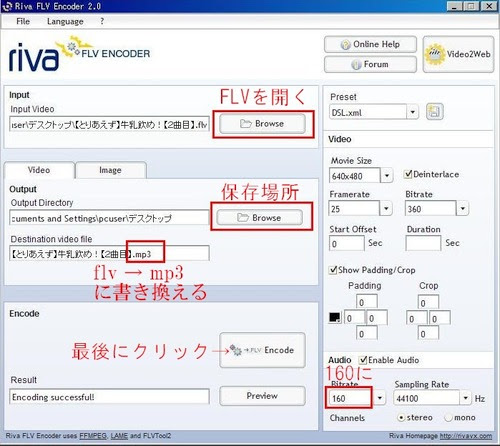
Task: Browse for input video file
Action: click(262, 124)
